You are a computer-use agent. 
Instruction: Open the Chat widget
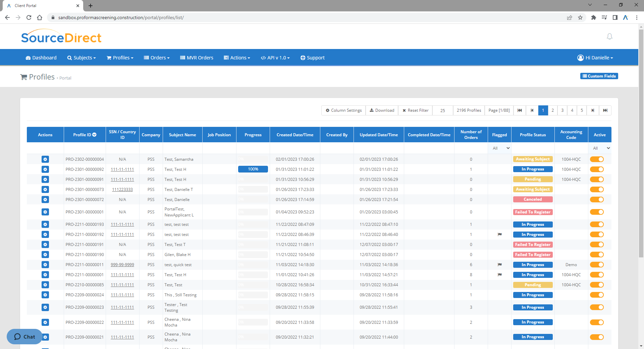[24, 337]
